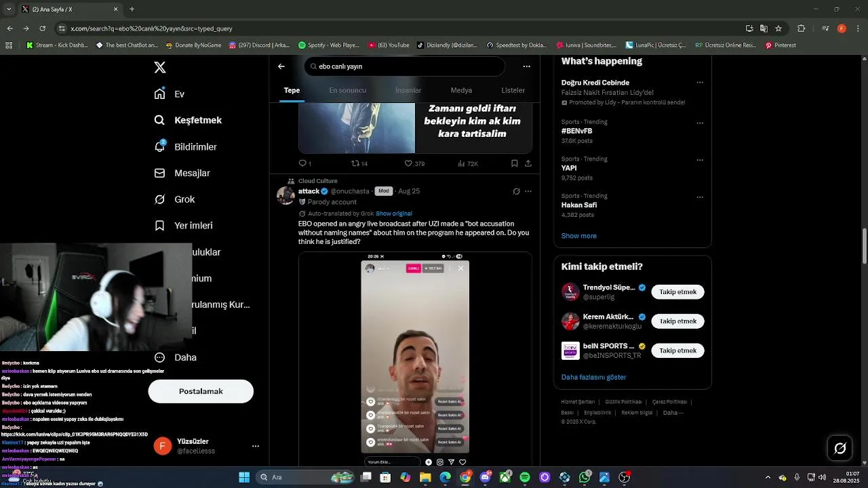The image size is (868, 488).
Task: Open Chrome apps grid icon
Action: click(9, 45)
